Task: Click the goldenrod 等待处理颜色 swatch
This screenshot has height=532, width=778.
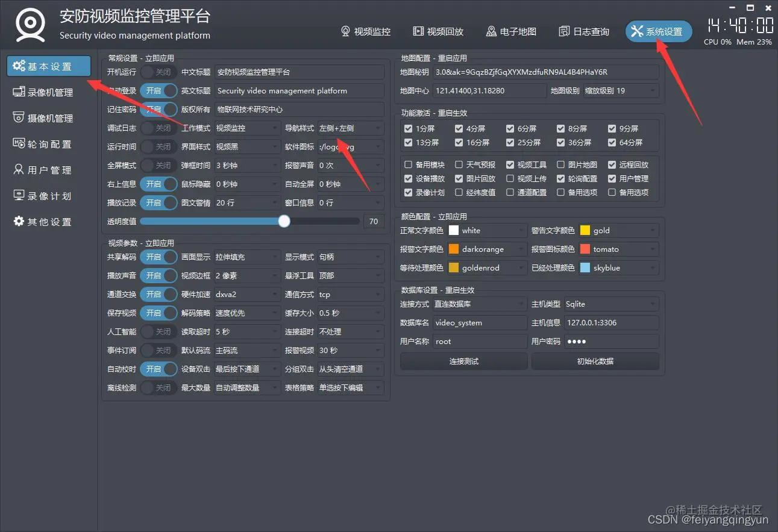Action: (x=453, y=268)
